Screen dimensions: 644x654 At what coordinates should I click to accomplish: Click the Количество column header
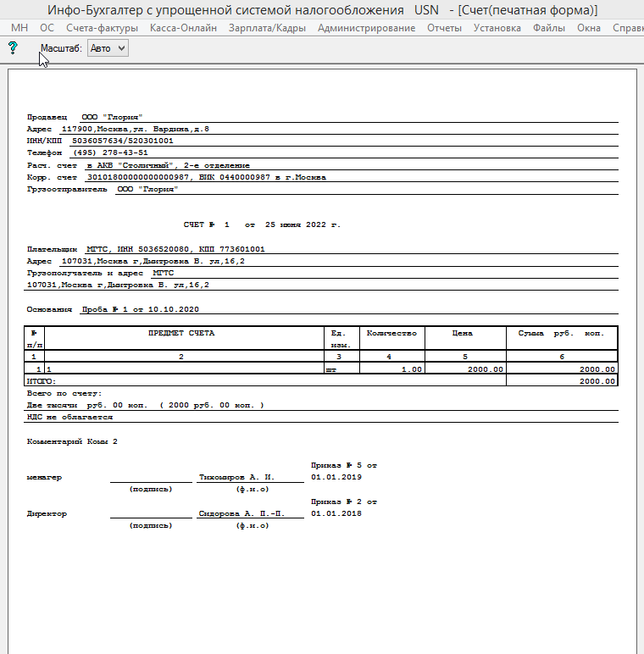[391, 333]
